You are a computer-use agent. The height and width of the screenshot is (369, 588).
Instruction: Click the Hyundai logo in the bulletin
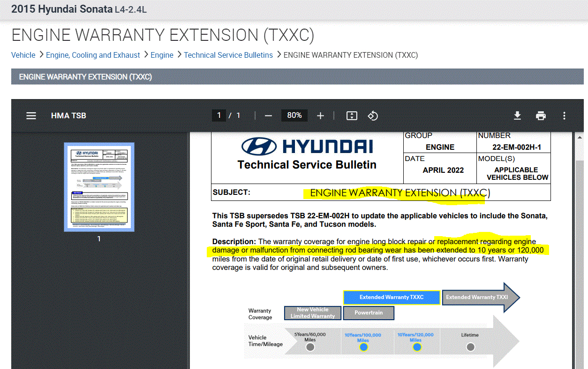[307, 146]
